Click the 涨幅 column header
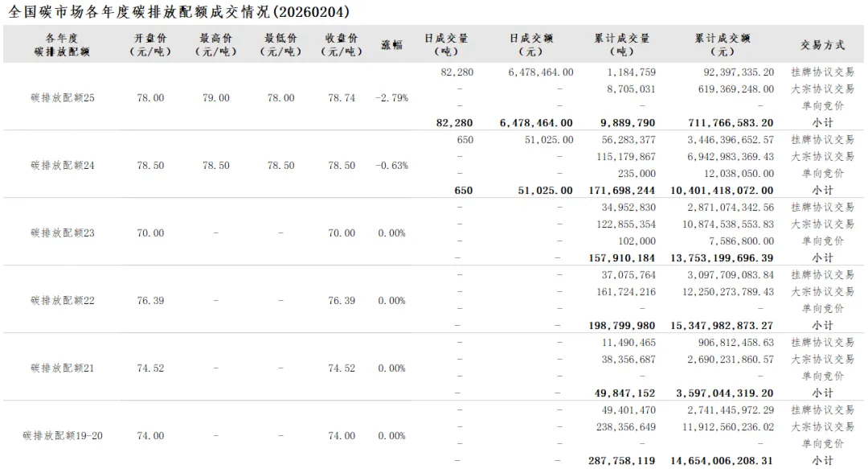Image resolution: width=868 pixels, height=469 pixels. 391,45
